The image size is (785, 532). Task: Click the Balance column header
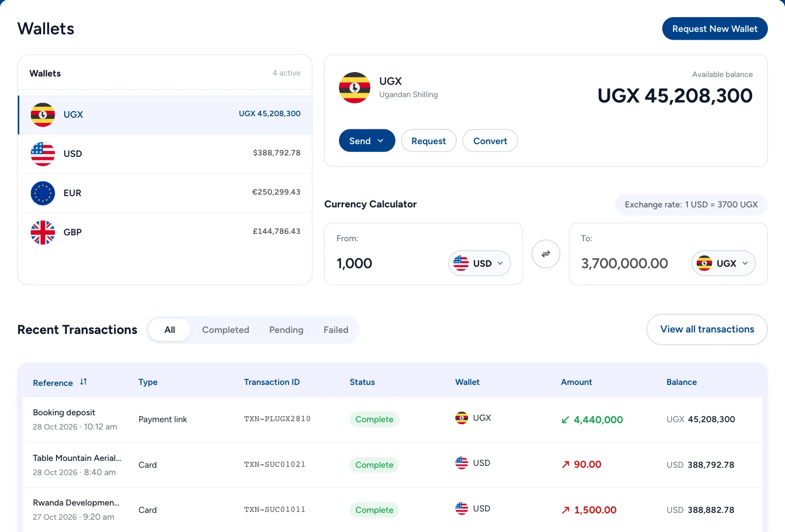[681, 382]
